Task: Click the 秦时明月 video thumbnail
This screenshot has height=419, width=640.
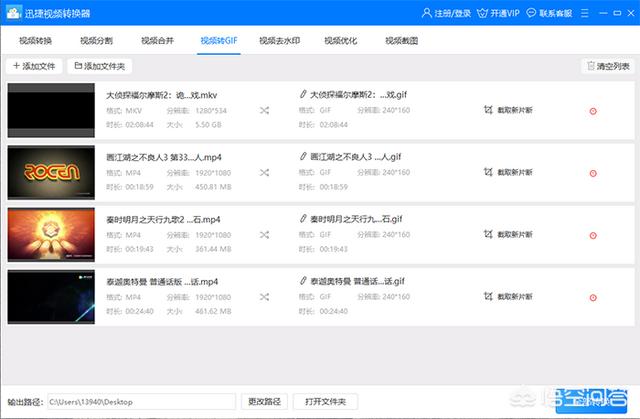Action: [x=51, y=235]
